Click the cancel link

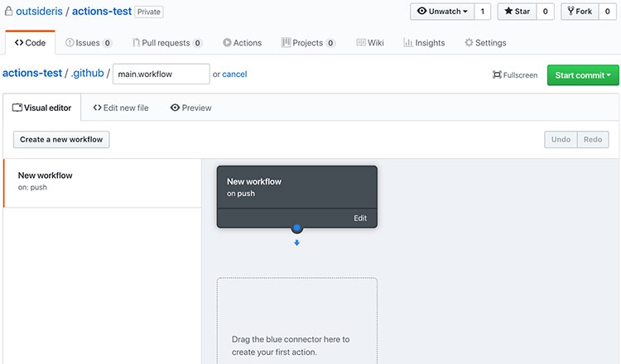(234, 74)
